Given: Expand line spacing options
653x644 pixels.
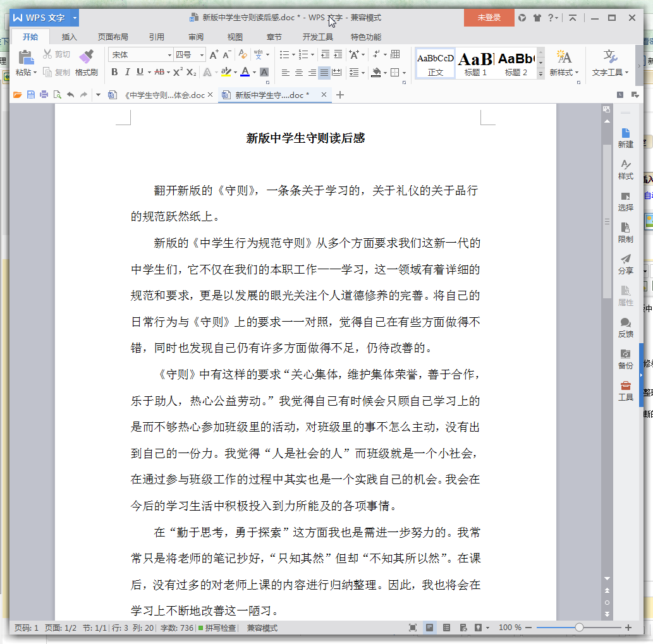Looking at the screenshot, I should (363, 73).
